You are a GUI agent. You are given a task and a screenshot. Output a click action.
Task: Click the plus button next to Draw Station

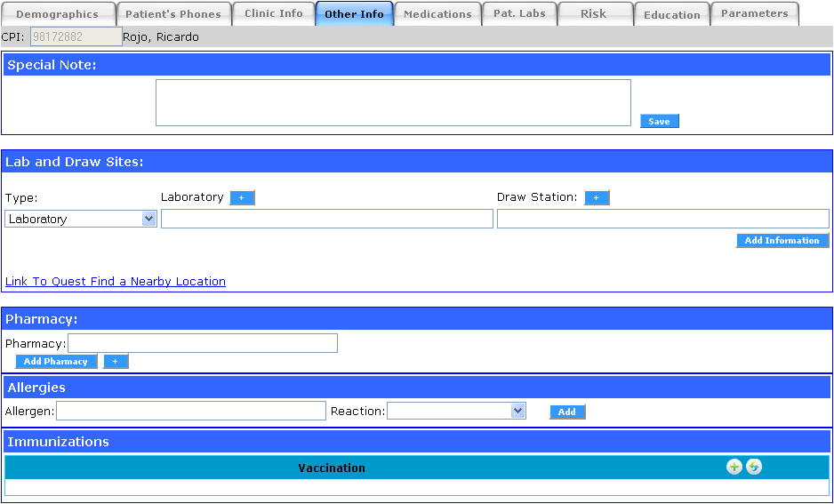(597, 198)
